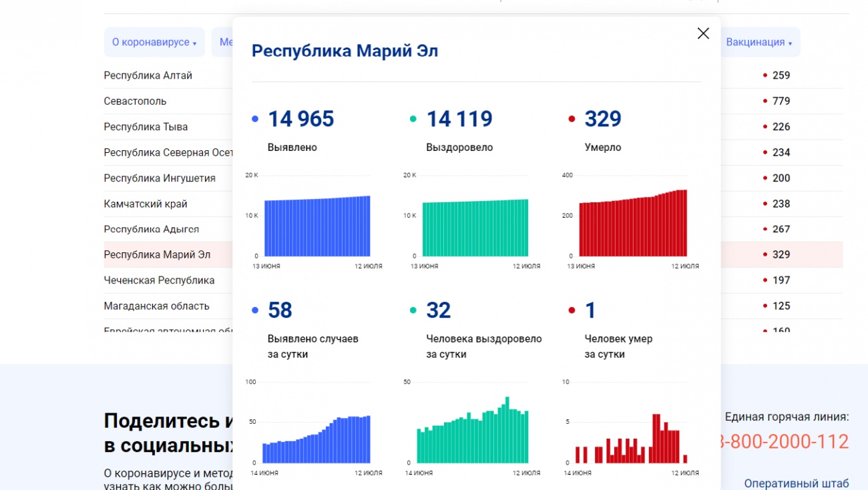Pick Республика Тыва in the region list
This screenshot has height=490, width=868.
pos(146,127)
